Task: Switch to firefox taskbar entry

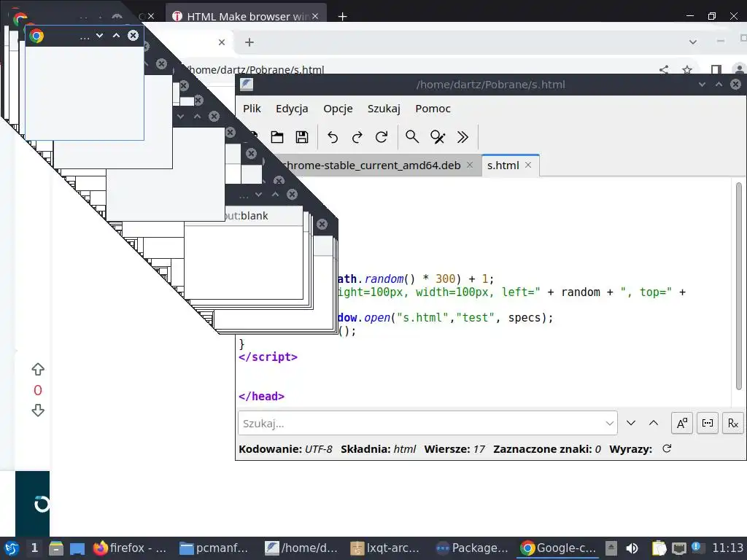Action: click(130, 548)
